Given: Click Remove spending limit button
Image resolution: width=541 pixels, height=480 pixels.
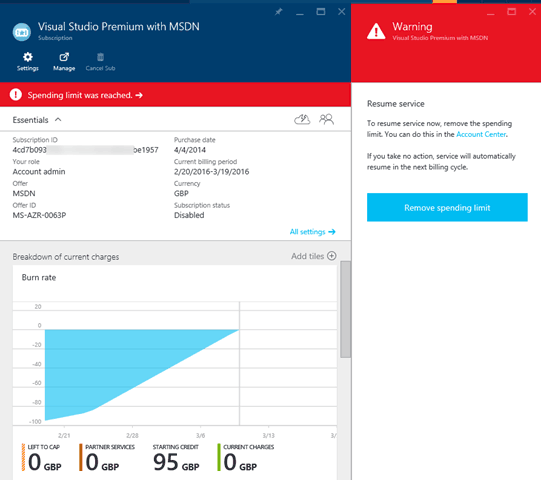Looking at the screenshot, I should pyautogui.click(x=447, y=207).
